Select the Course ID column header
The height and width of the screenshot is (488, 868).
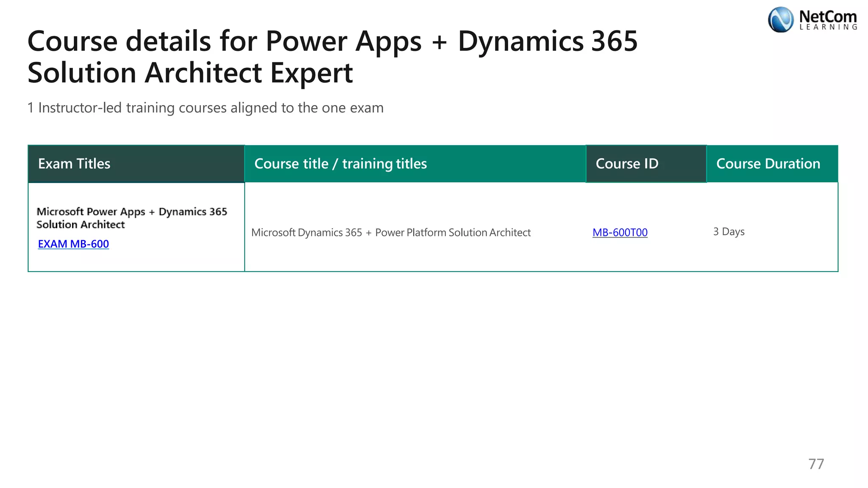pos(646,164)
